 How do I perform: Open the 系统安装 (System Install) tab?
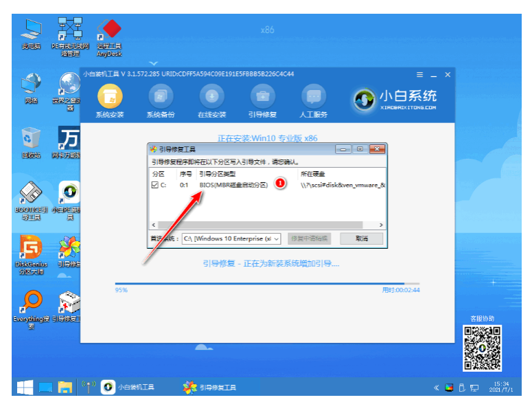tap(109, 100)
